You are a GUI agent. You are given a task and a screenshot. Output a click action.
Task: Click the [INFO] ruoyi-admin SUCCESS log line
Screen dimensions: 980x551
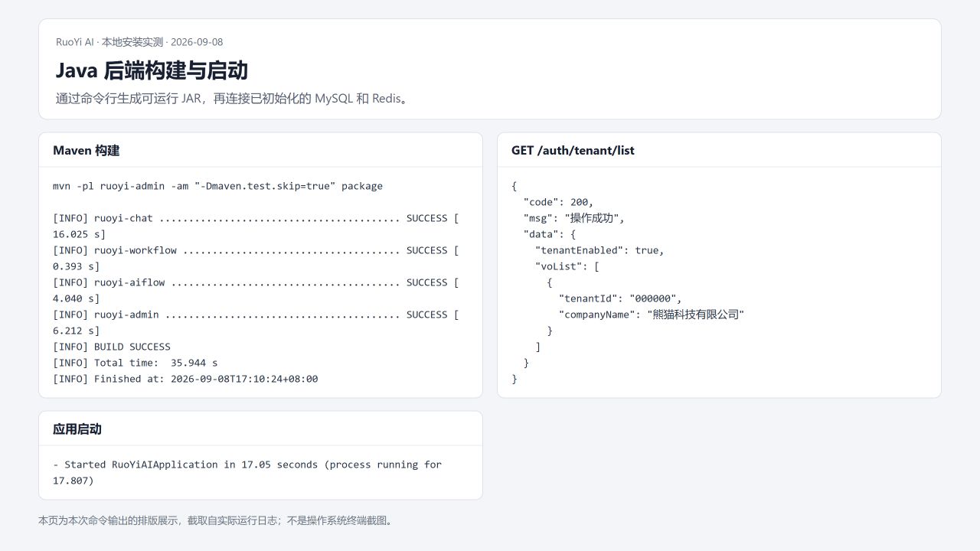(256, 322)
